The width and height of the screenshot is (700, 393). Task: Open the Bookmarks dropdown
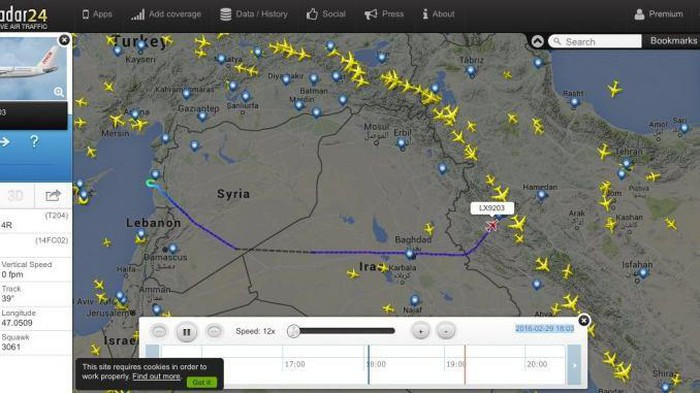673,41
